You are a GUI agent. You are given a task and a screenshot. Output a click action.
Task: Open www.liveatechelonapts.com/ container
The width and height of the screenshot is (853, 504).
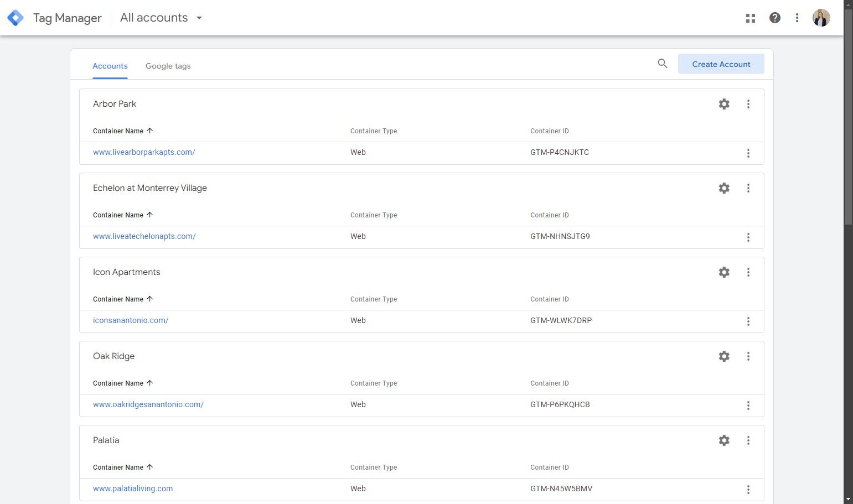coord(144,236)
